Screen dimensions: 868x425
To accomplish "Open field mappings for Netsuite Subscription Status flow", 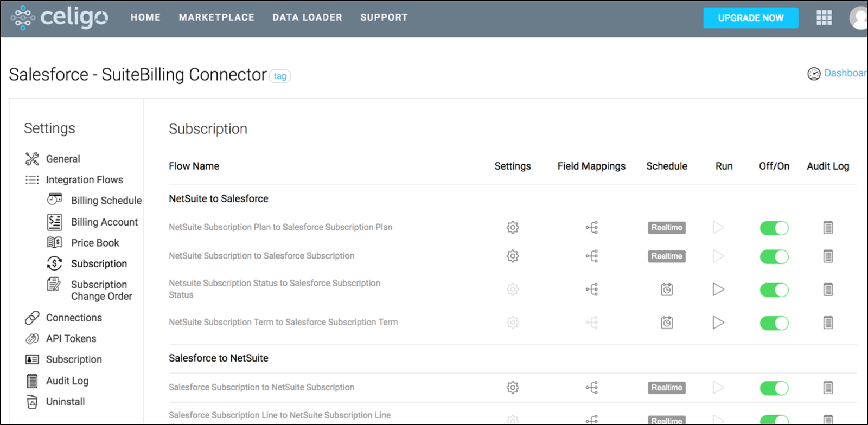I will coord(592,289).
